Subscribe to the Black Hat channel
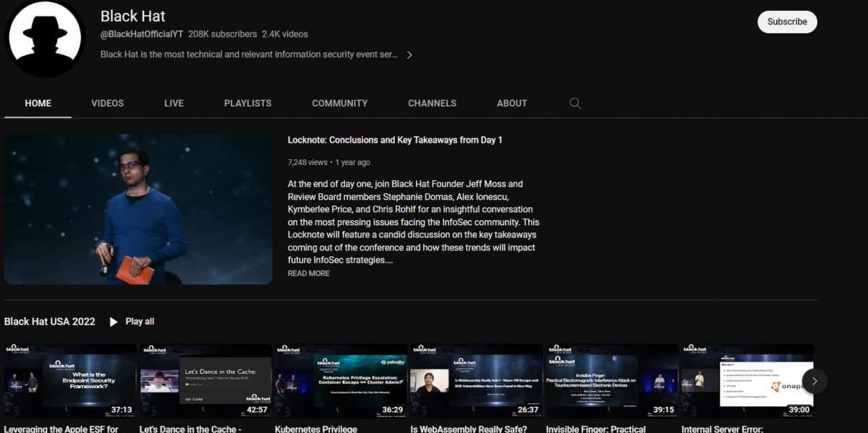The image size is (868, 433). click(x=787, y=22)
